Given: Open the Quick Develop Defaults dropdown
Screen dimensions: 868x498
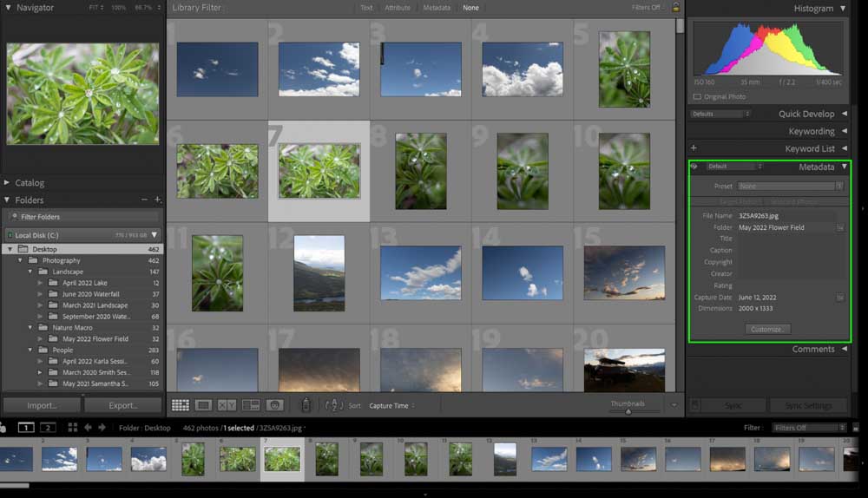Looking at the screenshot, I should [720, 114].
